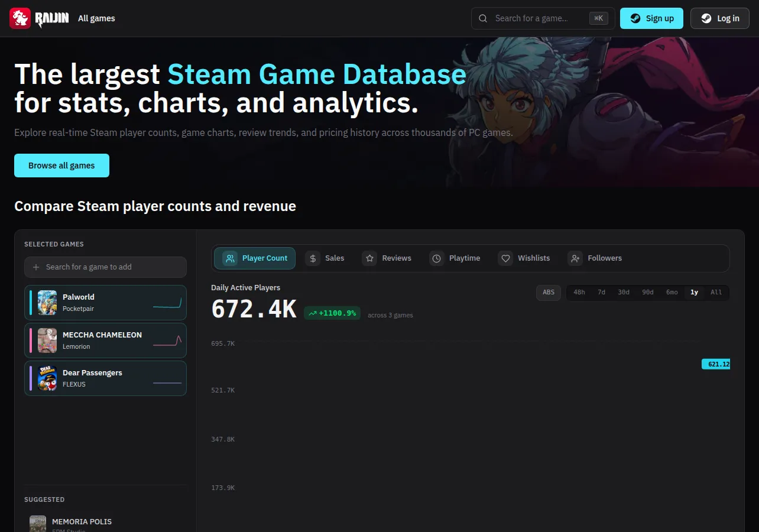Click the Pocketpair developer name

click(x=78, y=309)
